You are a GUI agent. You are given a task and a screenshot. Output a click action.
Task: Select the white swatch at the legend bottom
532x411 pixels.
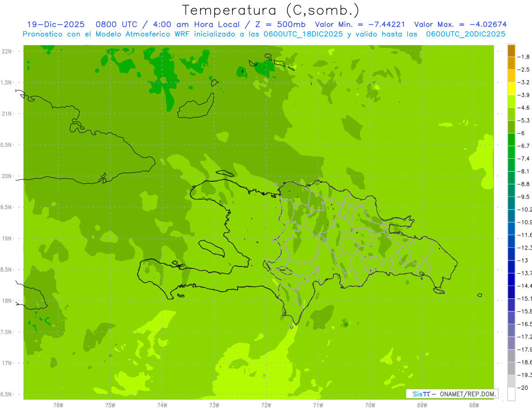[x=511, y=394]
